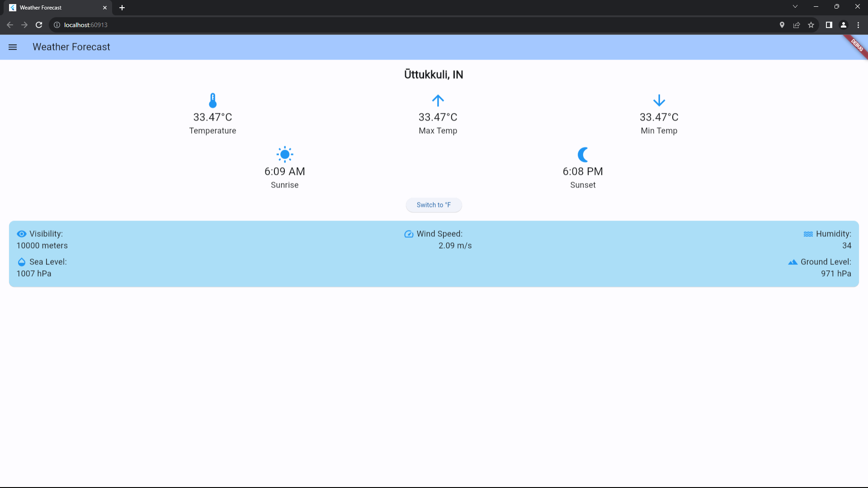
Task: Open a new browser tab
Action: [122, 8]
